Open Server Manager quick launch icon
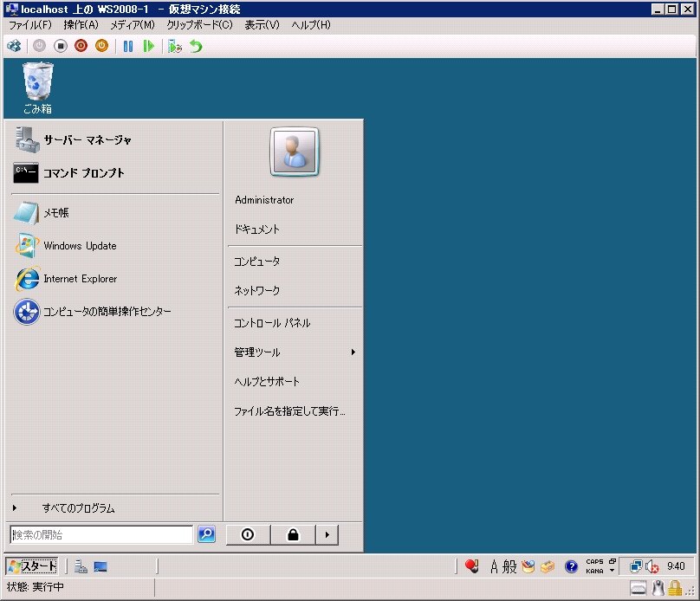The width and height of the screenshot is (700, 601). (81, 566)
